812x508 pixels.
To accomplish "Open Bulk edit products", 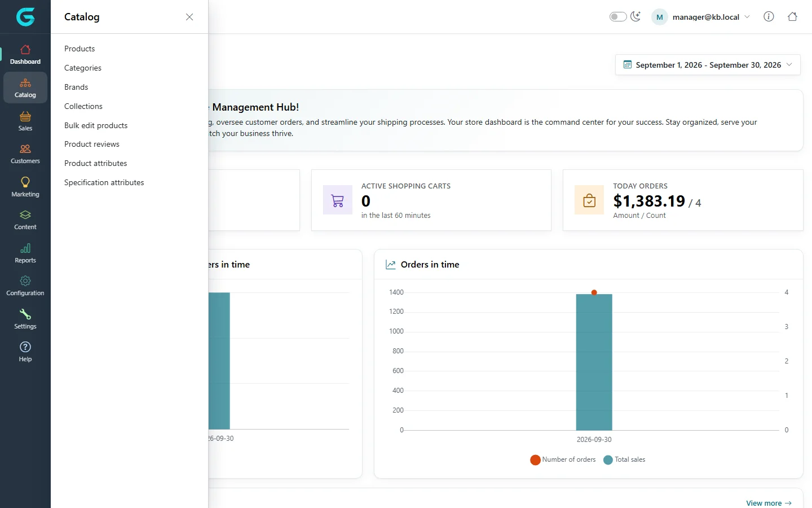I will click(96, 125).
